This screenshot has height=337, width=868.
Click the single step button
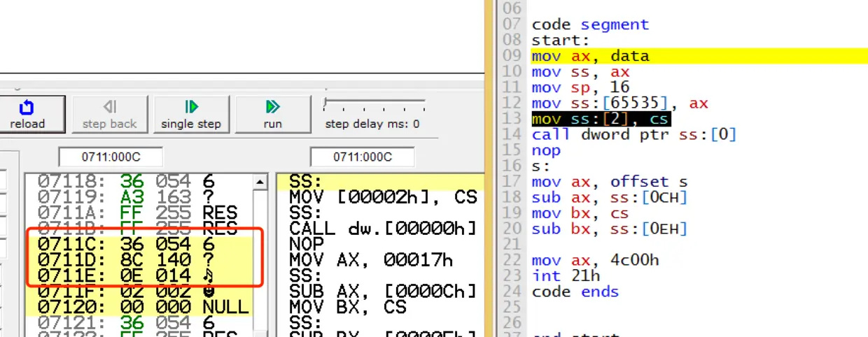pyautogui.click(x=191, y=114)
